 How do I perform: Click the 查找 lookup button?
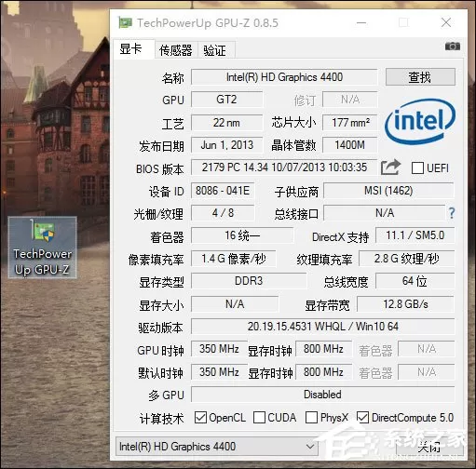420,77
